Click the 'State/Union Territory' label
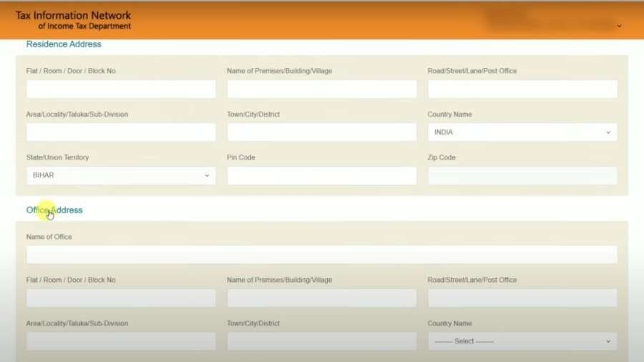The width and height of the screenshot is (644, 362). [x=57, y=157]
